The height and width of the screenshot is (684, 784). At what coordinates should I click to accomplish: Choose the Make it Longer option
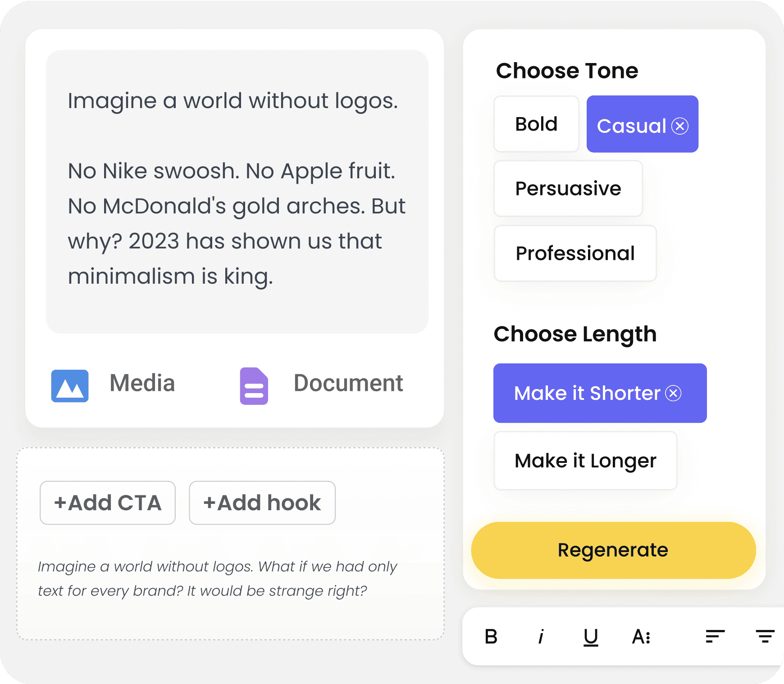(585, 461)
